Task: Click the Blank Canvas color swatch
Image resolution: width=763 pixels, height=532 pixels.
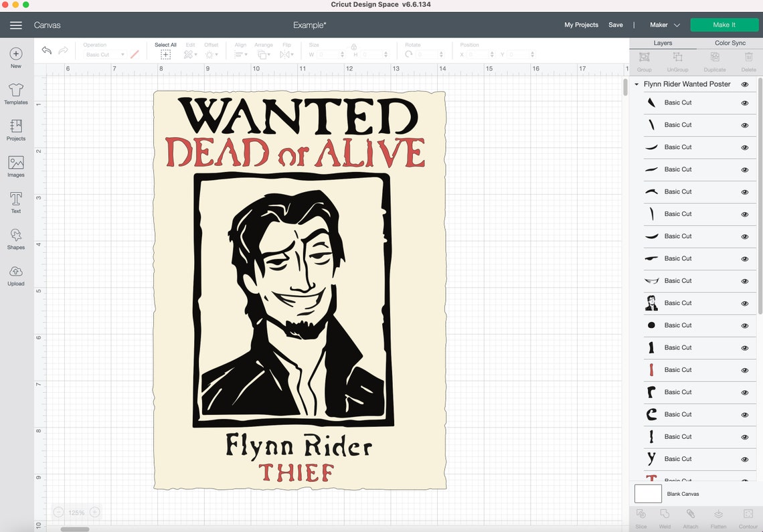Action: coord(647,493)
